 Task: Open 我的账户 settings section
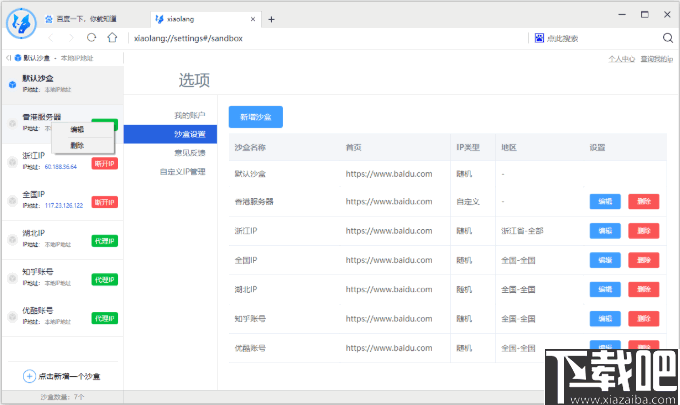[x=190, y=115]
